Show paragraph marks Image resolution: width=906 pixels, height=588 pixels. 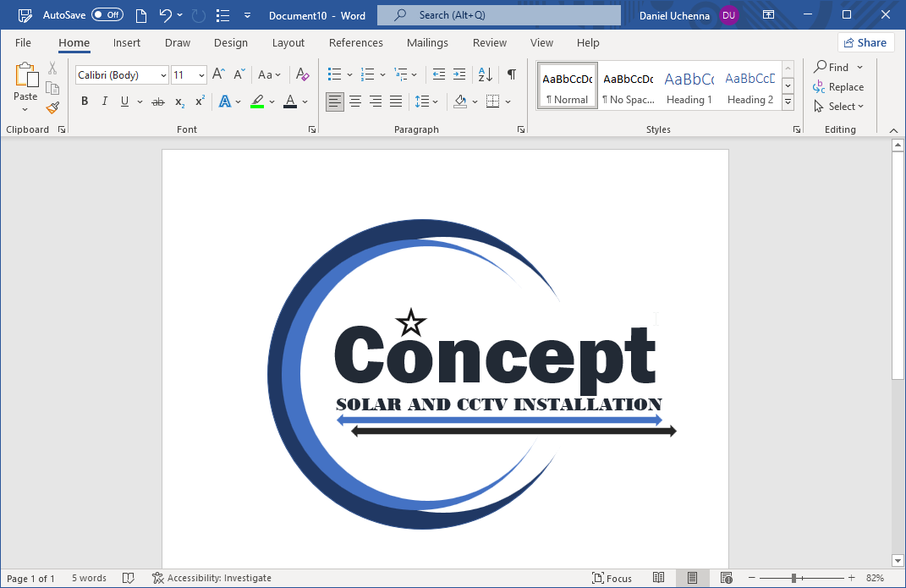click(x=511, y=74)
